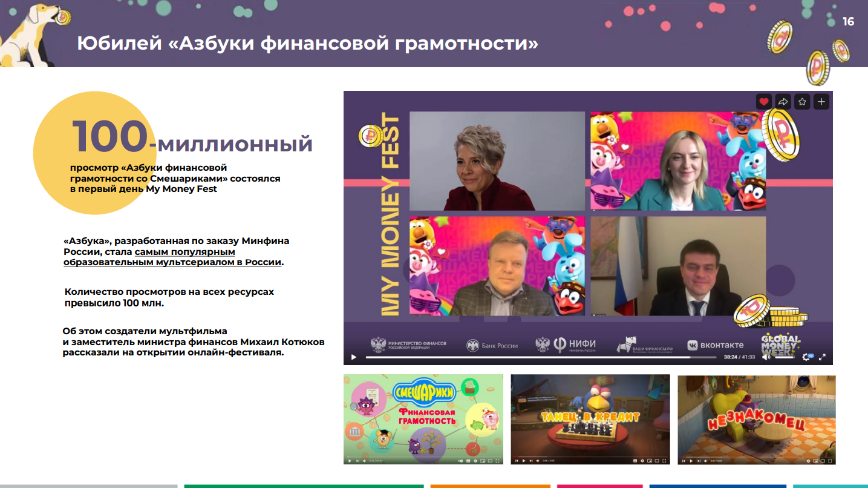Toggle autoplay in the Финансовая грамотность player

[x=460, y=461]
